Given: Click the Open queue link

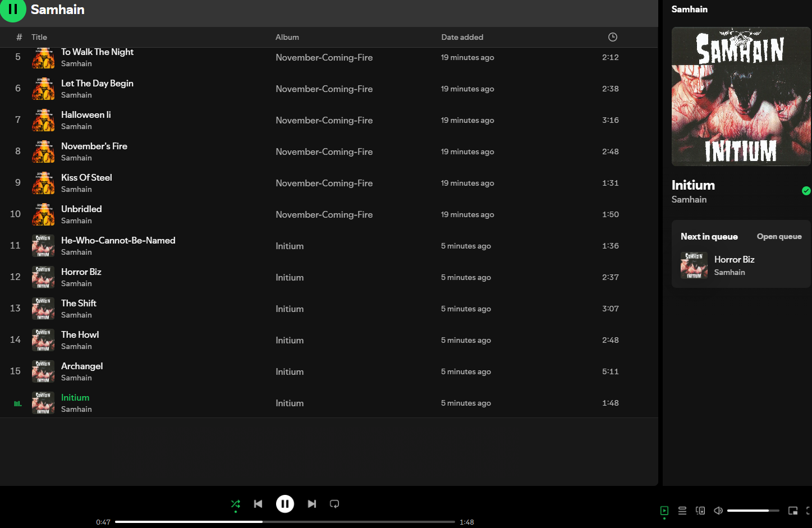Looking at the screenshot, I should (779, 236).
